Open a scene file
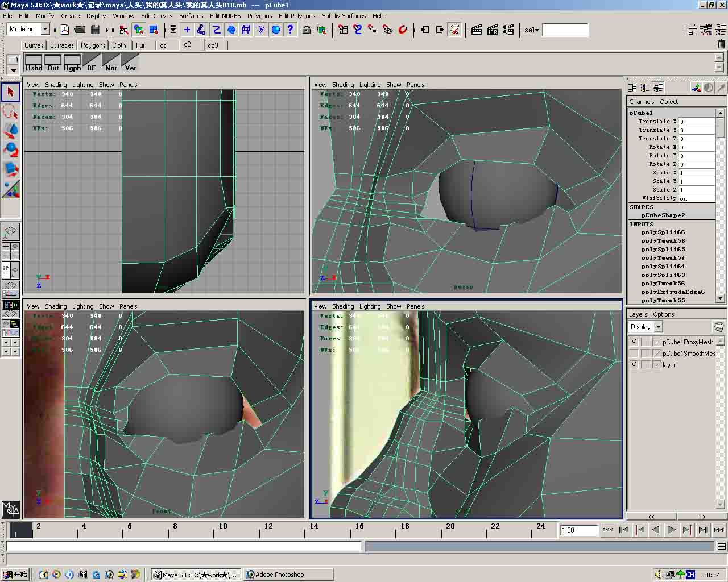The width and height of the screenshot is (728, 582). (x=80, y=30)
